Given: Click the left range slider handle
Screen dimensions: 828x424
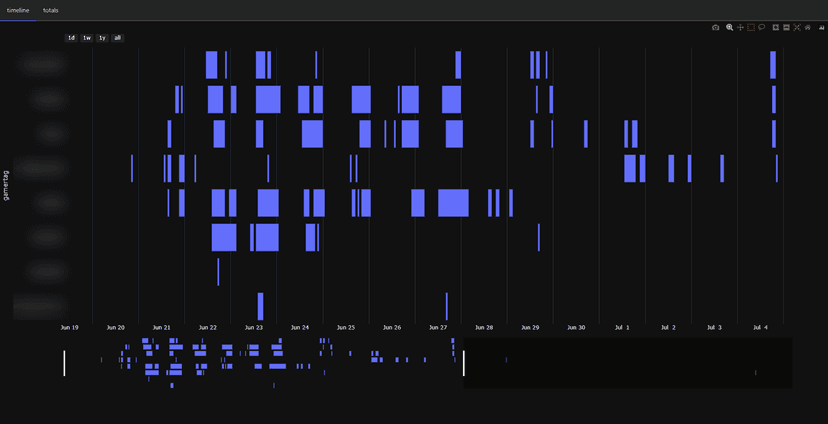Looking at the screenshot, I should pyautogui.click(x=64, y=363).
